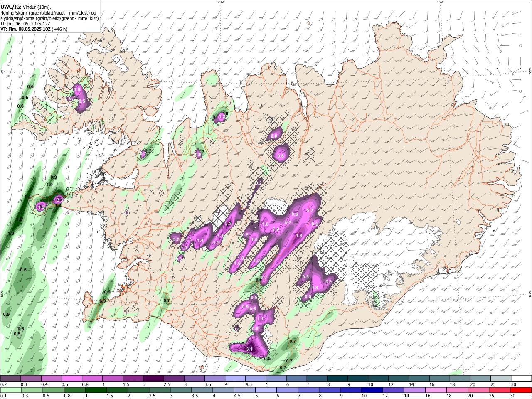Pick the snow legend swatch between 0.2 and 0.3
Screen dimensions: 532x399
[10, 378]
